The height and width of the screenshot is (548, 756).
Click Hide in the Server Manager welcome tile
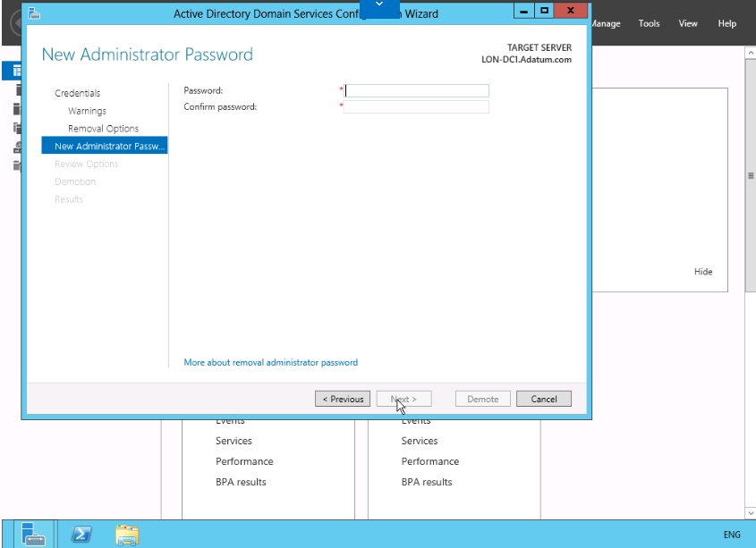click(703, 272)
